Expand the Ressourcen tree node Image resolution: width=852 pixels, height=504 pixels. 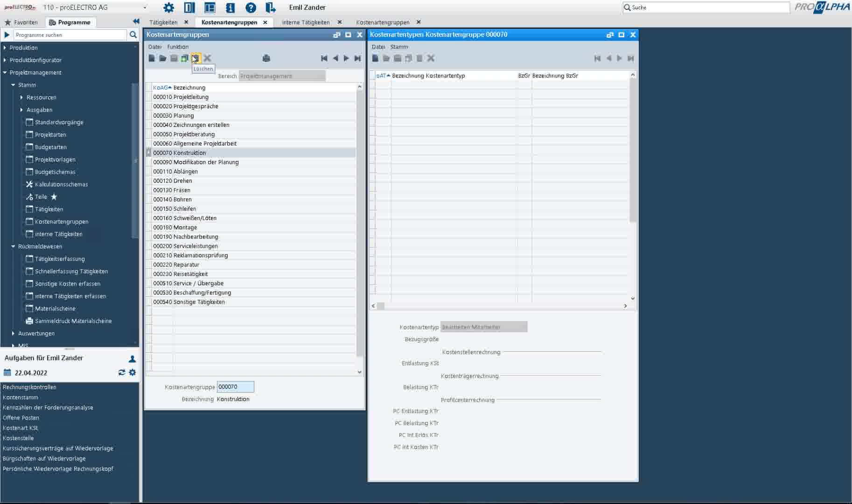coord(21,97)
